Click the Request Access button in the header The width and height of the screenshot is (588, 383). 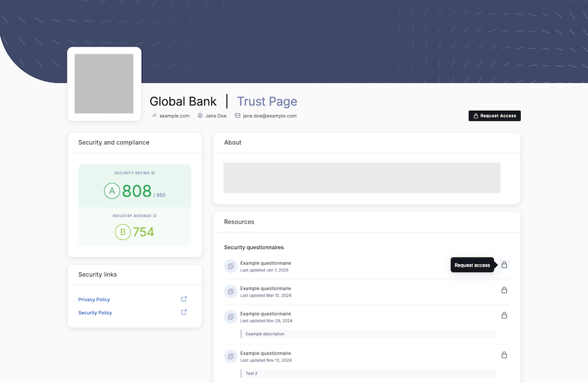495,115
